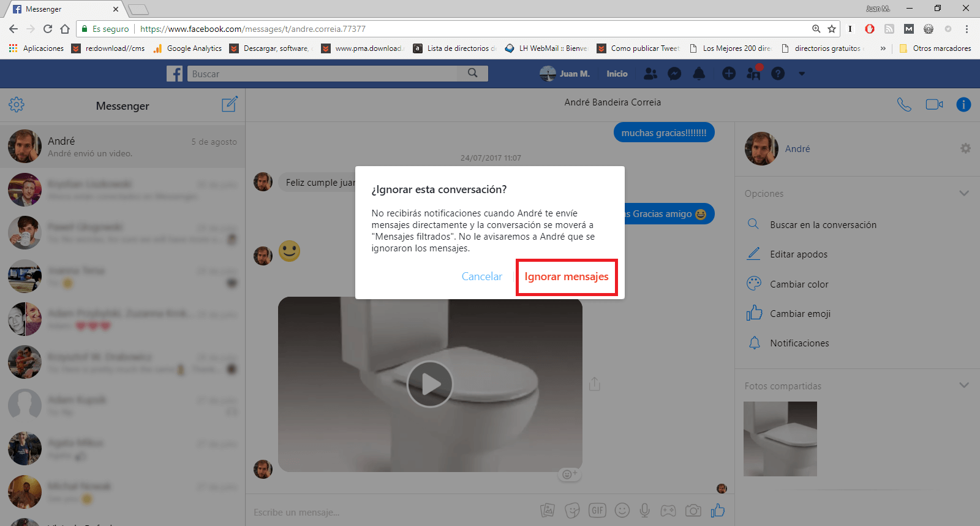The width and height of the screenshot is (980, 526).
Task: Open the shared toilet photo thumbnail
Action: pos(780,439)
